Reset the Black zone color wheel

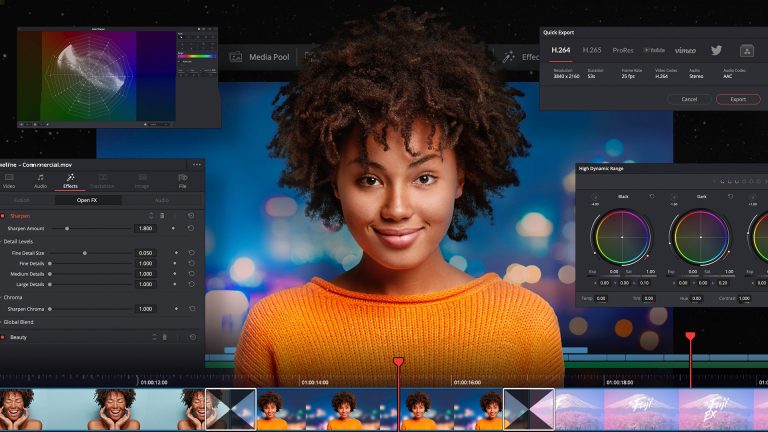coord(651,196)
